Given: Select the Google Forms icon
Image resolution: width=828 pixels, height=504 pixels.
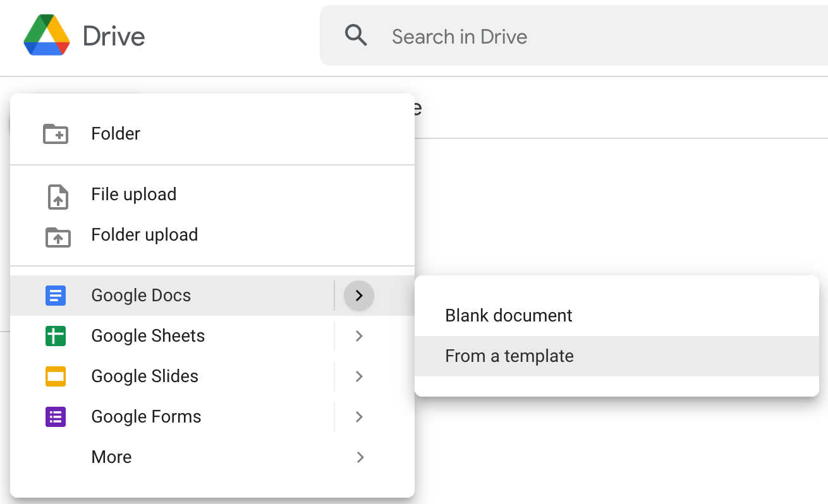Looking at the screenshot, I should [x=55, y=416].
